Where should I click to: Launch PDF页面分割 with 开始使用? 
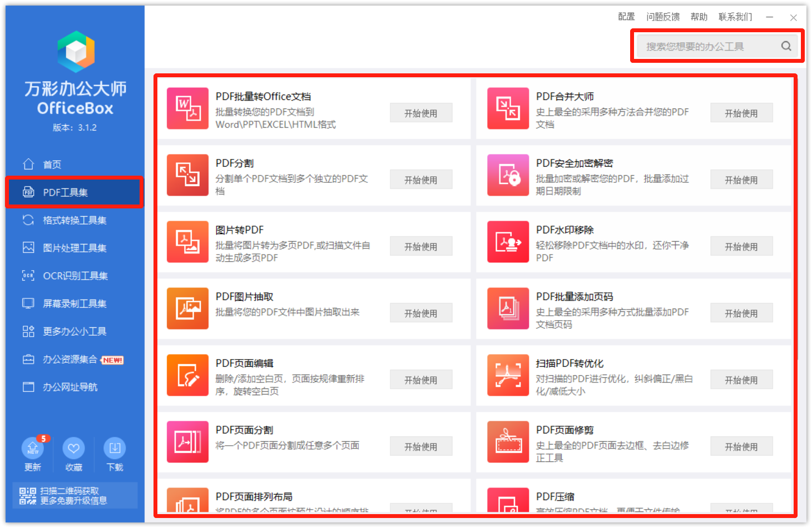pyautogui.click(x=421, y=446)
